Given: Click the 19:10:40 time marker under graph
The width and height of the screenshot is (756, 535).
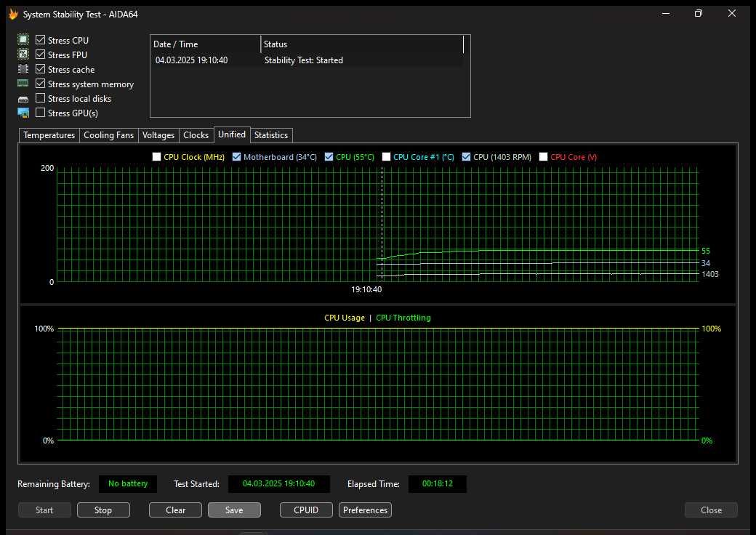Looking at the screenshot, I should [x=366, y=290].
